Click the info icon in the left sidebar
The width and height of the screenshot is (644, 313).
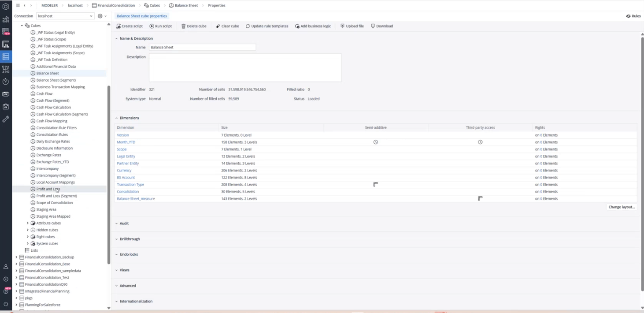[x=6, y=279]
